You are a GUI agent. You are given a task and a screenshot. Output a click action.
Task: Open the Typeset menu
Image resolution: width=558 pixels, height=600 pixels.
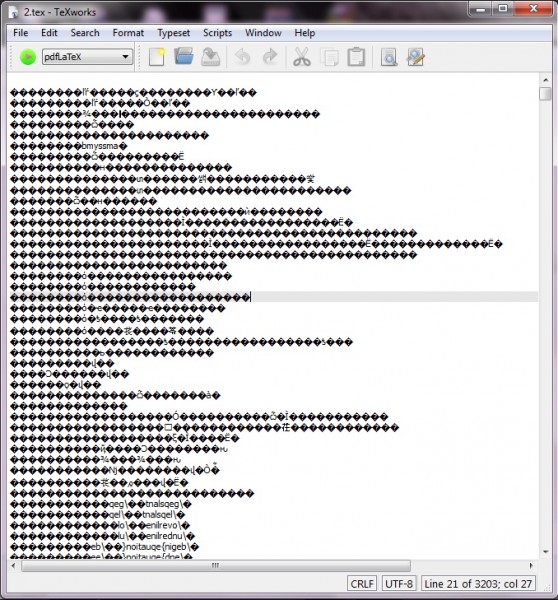[173, 33]
